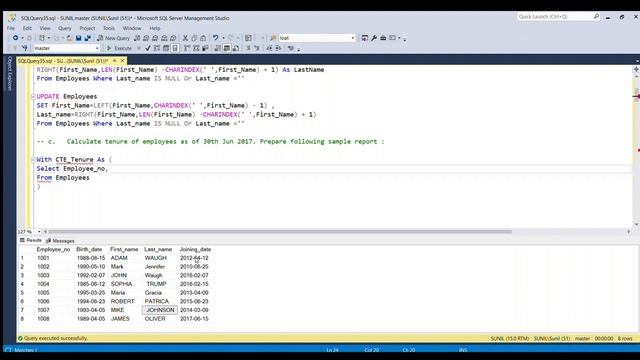Click the Change Connection icon
The image size is (640, 360).
[x=24, y=48]
